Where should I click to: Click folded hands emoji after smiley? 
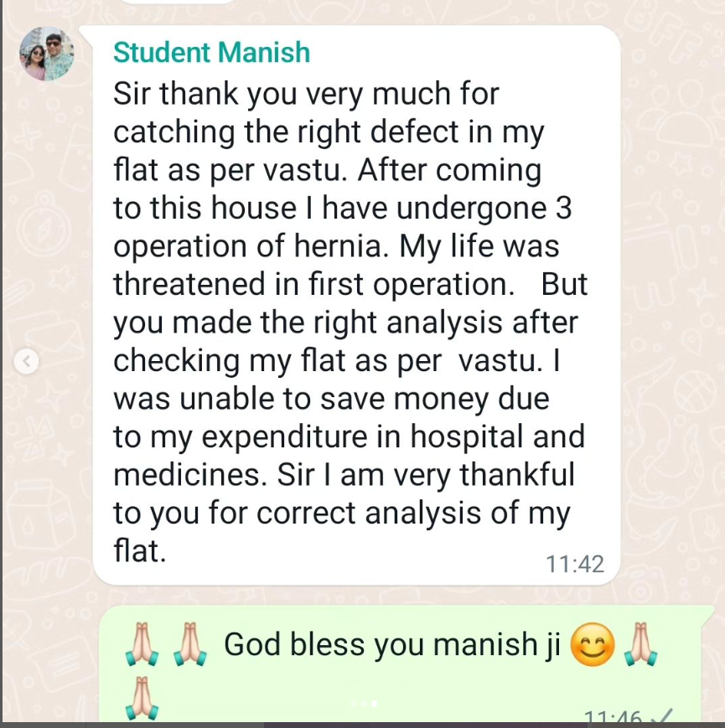[x=641, y=646]
